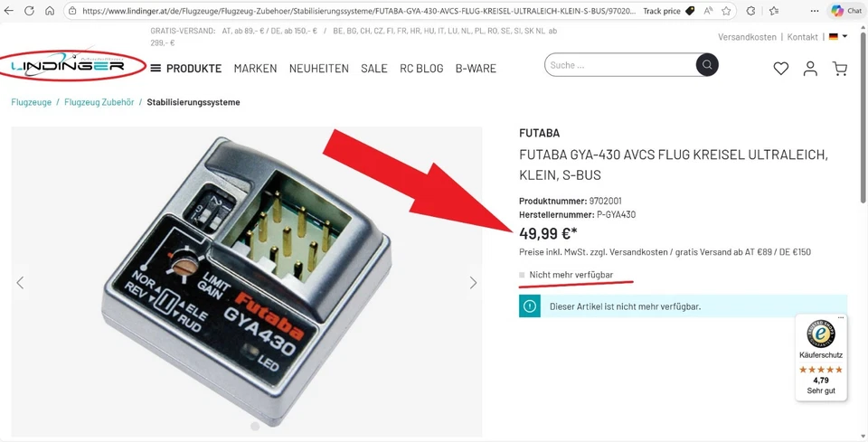Open the PRODUKTE hamburger menu
This screenshot has height=442, width=868.
point(186,69)
